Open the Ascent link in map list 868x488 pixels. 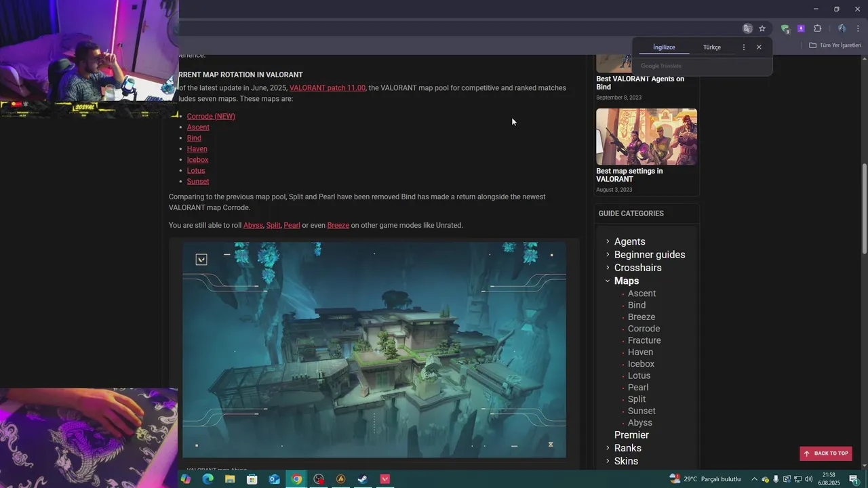tap(198, 127)
